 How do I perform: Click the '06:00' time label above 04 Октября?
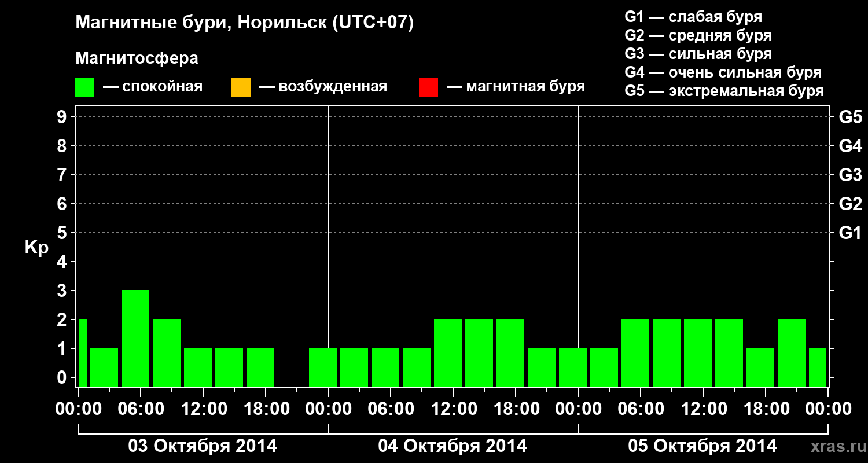point(390,409)
